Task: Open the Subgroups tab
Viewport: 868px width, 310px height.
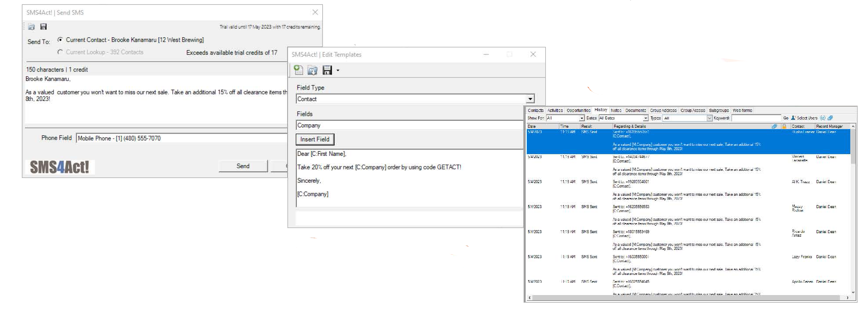Action: pyautogui.click(x=719, y=111)
